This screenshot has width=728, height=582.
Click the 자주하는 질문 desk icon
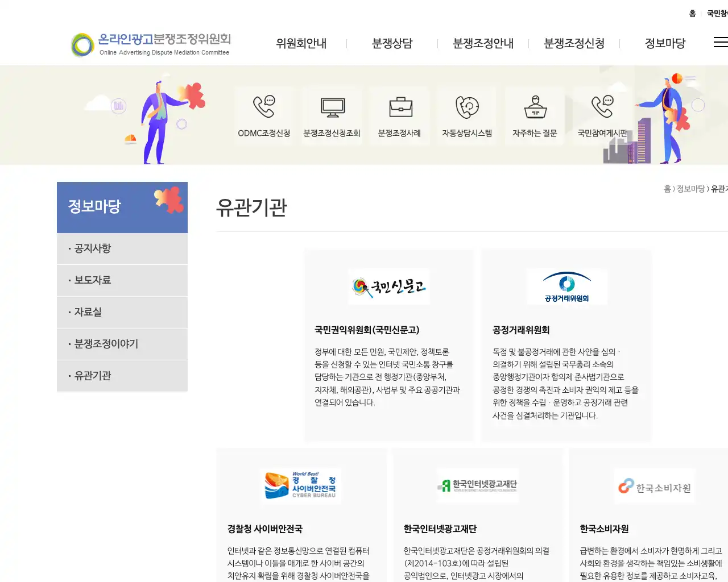pos(534,114)
